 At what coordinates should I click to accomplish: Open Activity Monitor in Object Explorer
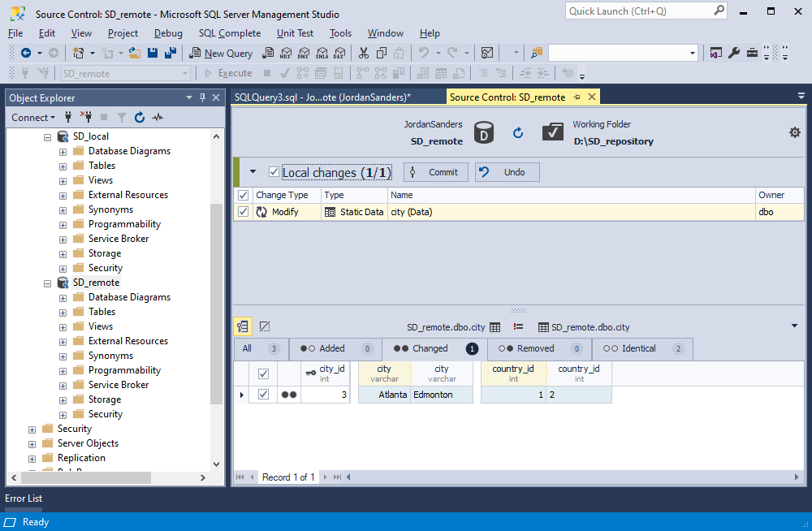tap(158, 118)
